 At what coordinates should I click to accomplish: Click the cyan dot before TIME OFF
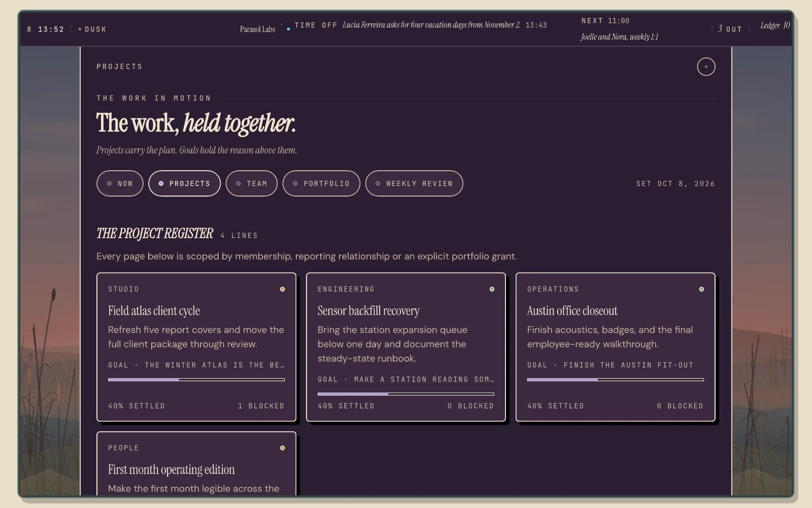[x=288, y=29]
